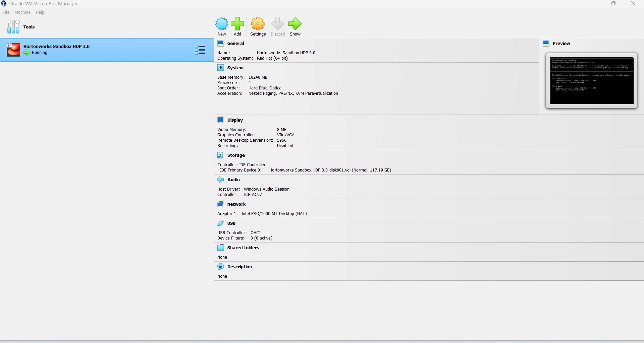Image resolution: width=644 pixels, height=343 pixels.
Task: Open the Network section heading link
Action: point(236,204)
